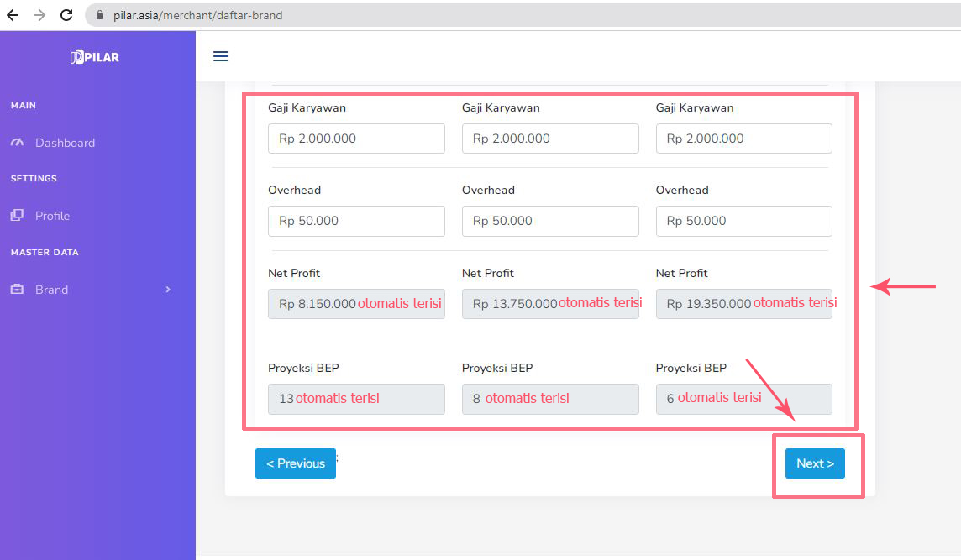Click the padlock site info icon
The width and height of the screenshot is (961, 560).
100,15
